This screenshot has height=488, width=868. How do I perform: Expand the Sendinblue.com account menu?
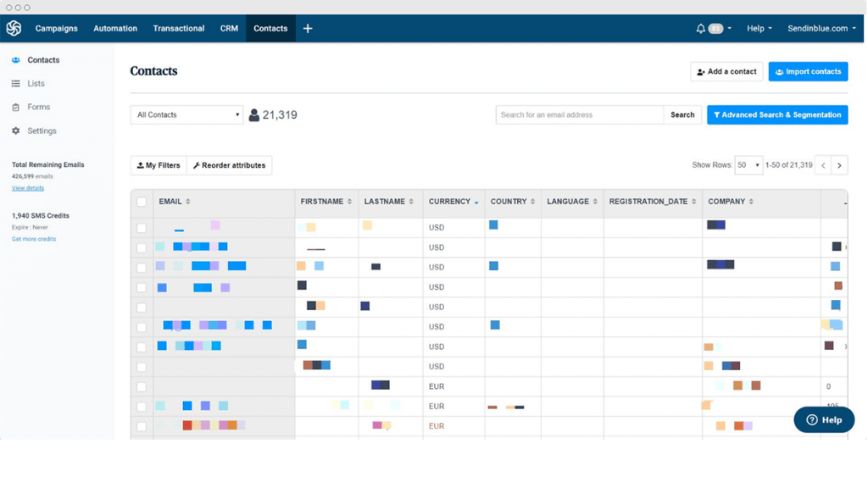(x=820, y=27)
